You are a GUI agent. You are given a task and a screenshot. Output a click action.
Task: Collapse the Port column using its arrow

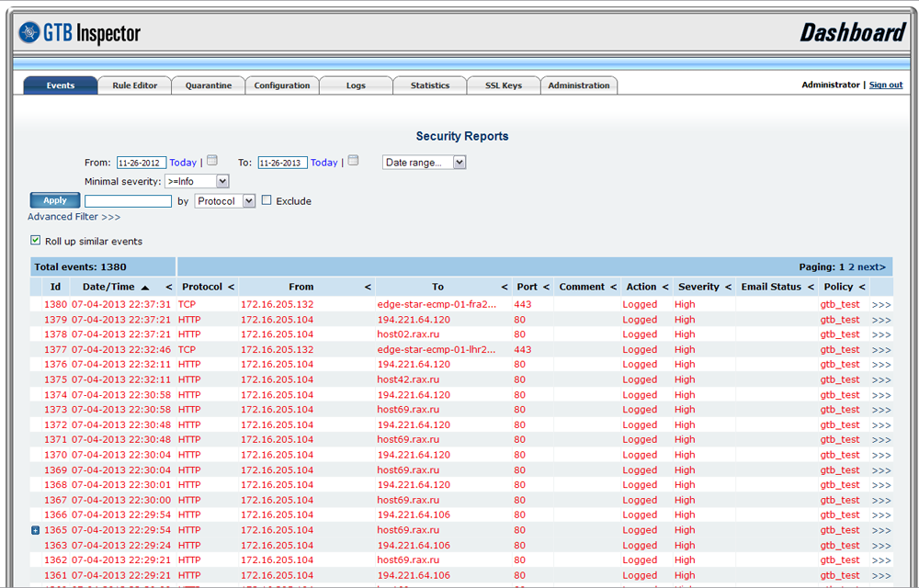coord(546,288)
